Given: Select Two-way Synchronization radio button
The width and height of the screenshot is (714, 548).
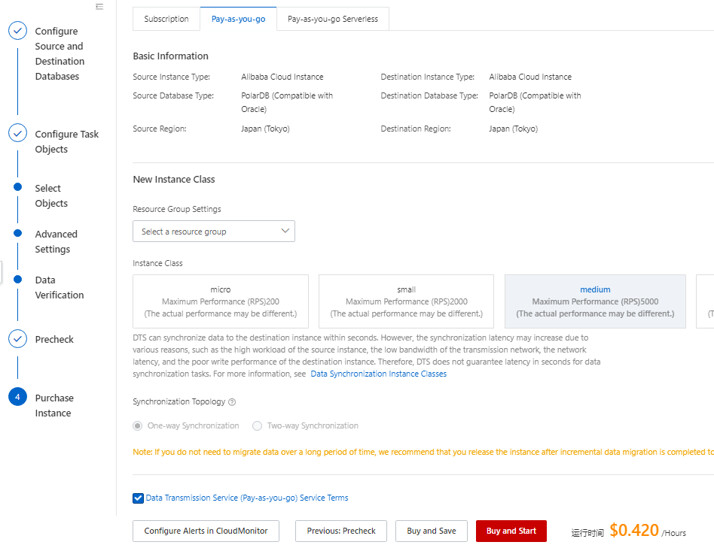Looking at the screenshot, I should point(257,426).
